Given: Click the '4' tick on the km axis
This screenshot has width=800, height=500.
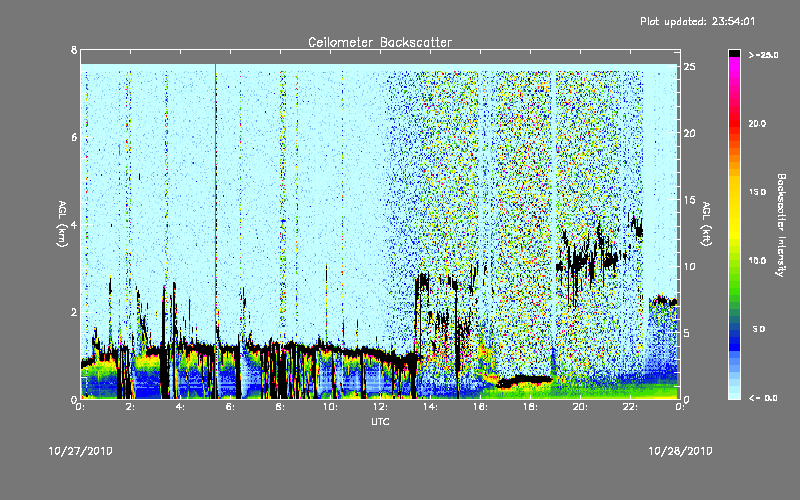Looking at the screenshot, I should pos(74,224).
